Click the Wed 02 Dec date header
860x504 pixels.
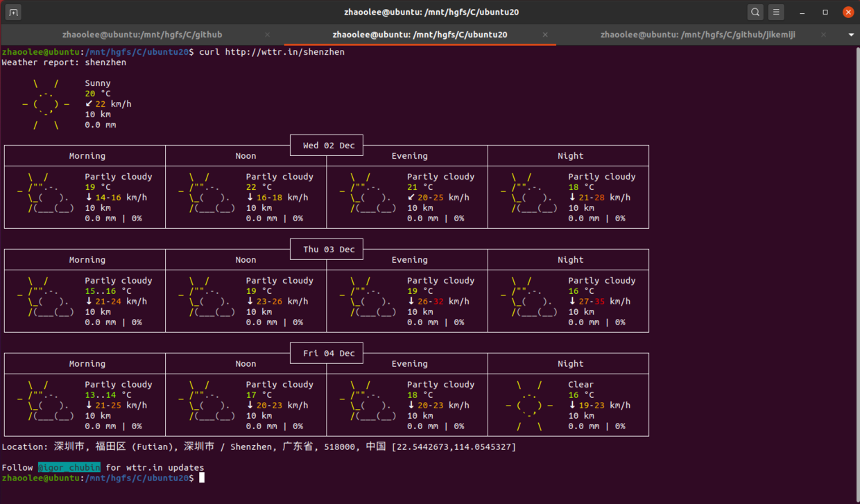328,146
